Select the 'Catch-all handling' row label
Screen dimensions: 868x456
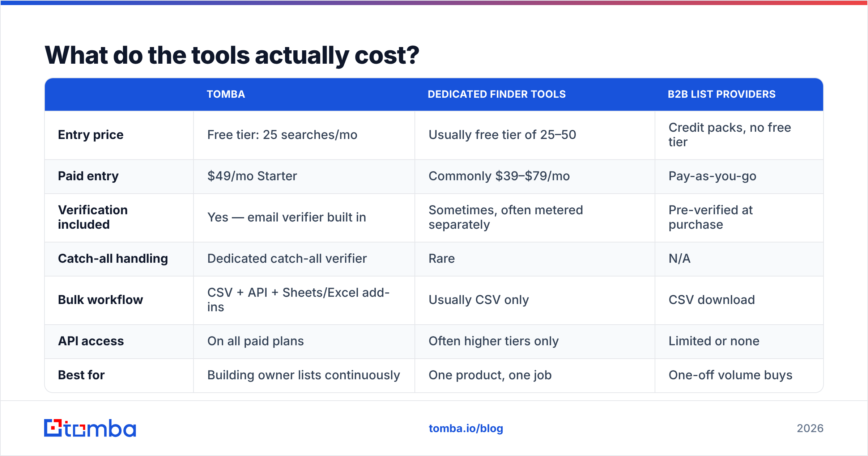[113, 259]
